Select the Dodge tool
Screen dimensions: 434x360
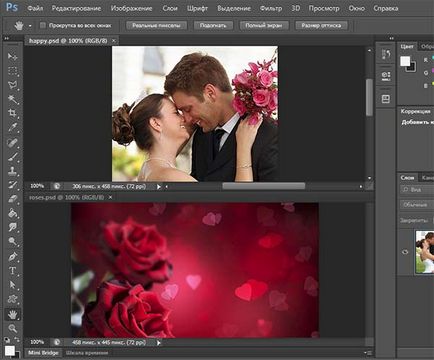click(x=12, y=241)
